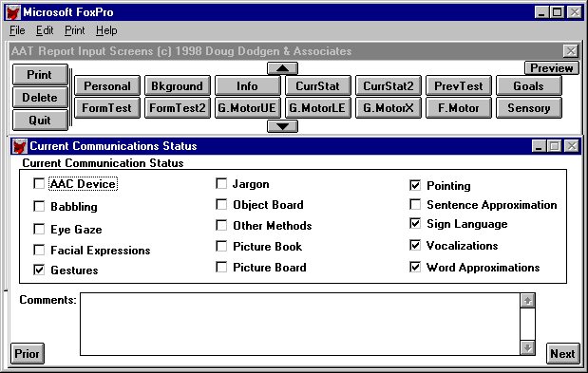Screen dimensions: 588x373
Task: Open the File menu
Action: pyautogui.click(x=17, y=30)
